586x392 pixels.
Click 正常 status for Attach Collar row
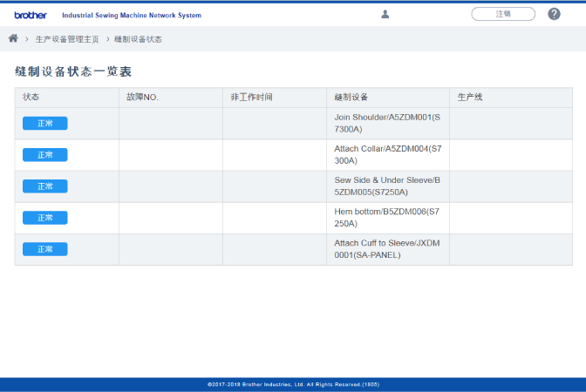pos(44,155)
